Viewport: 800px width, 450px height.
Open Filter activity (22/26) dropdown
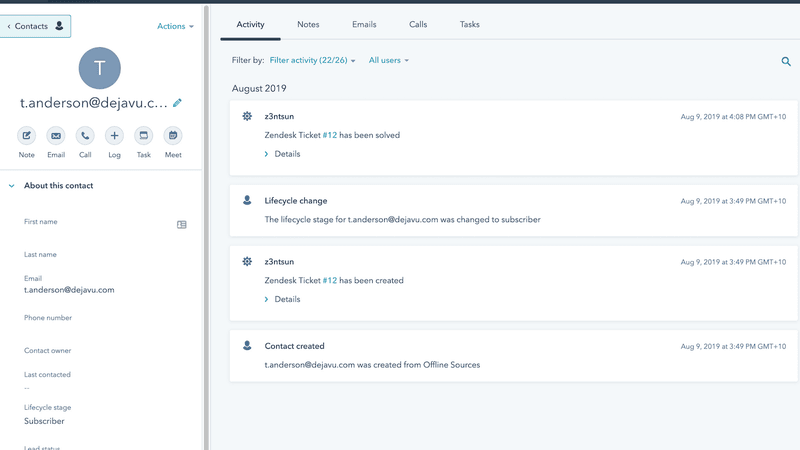click(x=312, y=60)
